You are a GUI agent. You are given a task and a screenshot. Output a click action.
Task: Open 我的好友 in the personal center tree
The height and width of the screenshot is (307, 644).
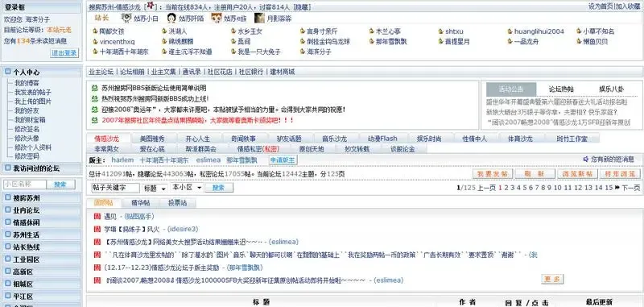27,110
